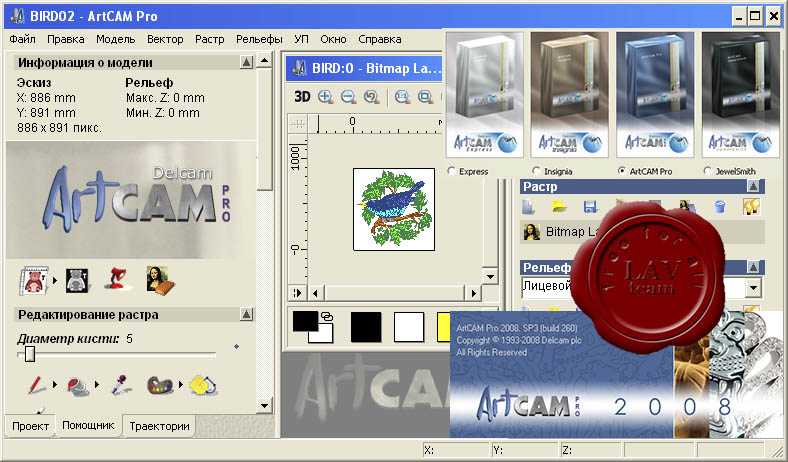The width and height of the screenshot is (788, 462).
Task: Open the Правка menu
Action: point(66,39)
